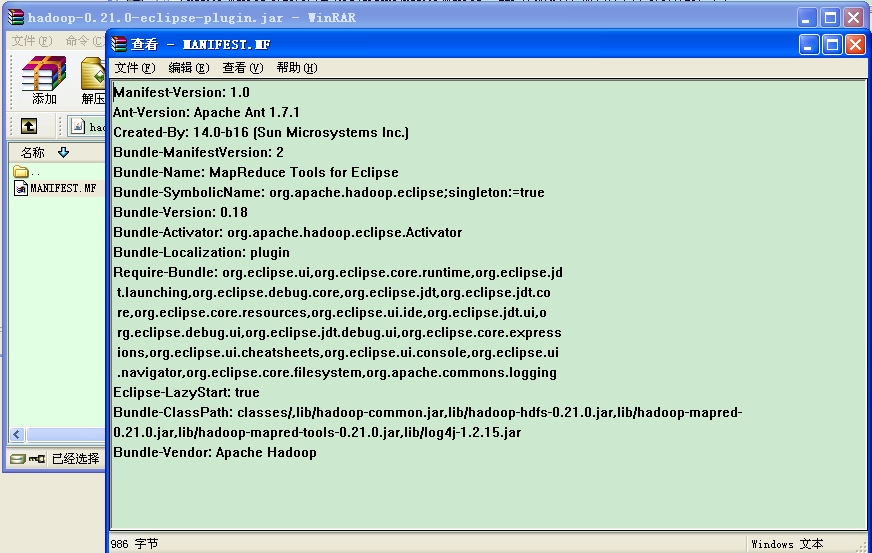Screen dimensions: 872x553
Task: Click the drive/key status icon in WinRAR status bar
Action: [27, 459]
